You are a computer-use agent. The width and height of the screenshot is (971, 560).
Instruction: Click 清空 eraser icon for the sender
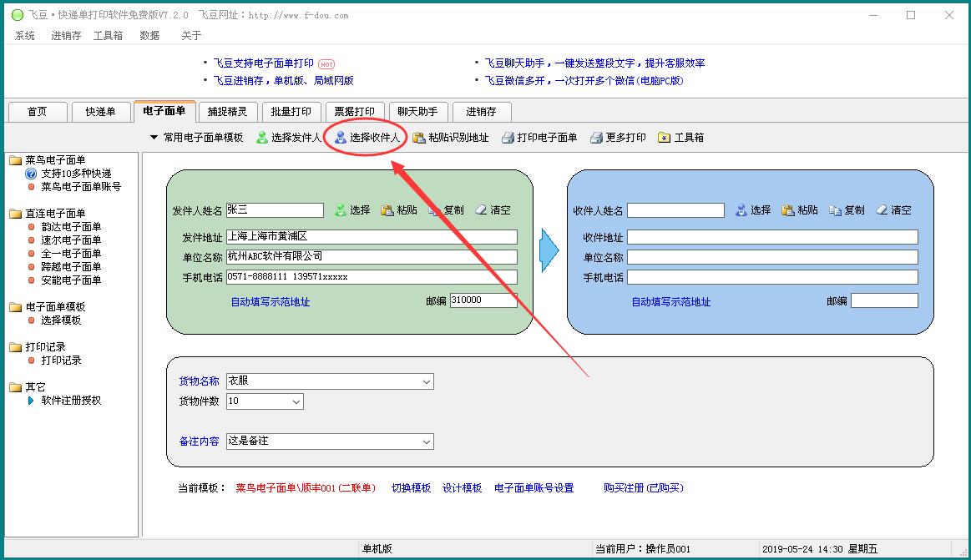click(481, 210)
